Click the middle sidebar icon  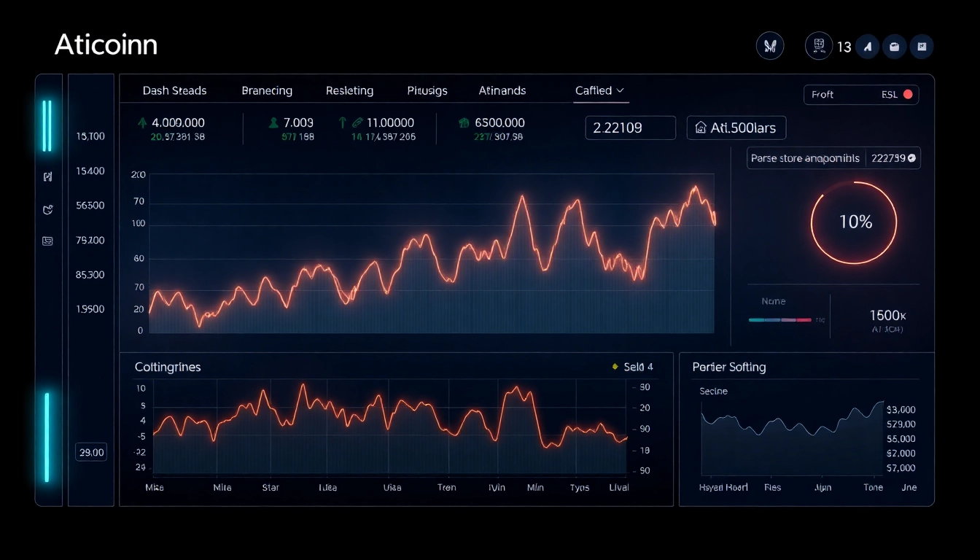47,210
